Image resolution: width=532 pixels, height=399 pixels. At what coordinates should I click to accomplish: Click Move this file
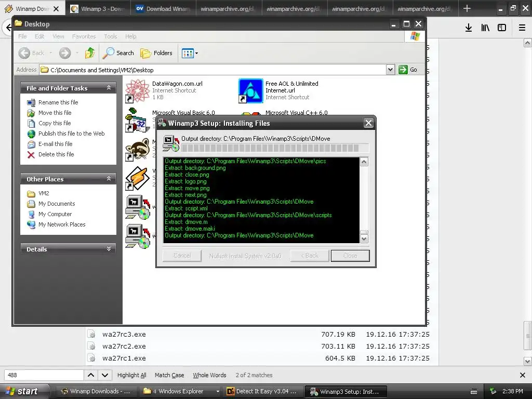pos(55,113)
